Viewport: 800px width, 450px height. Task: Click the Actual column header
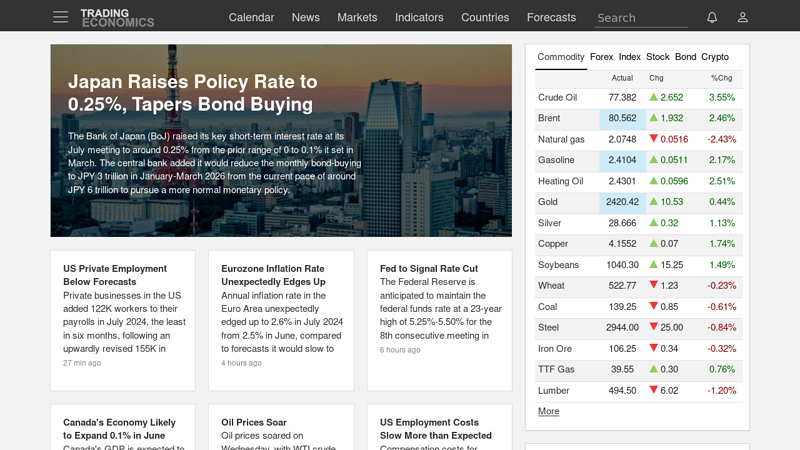[622, 78]
